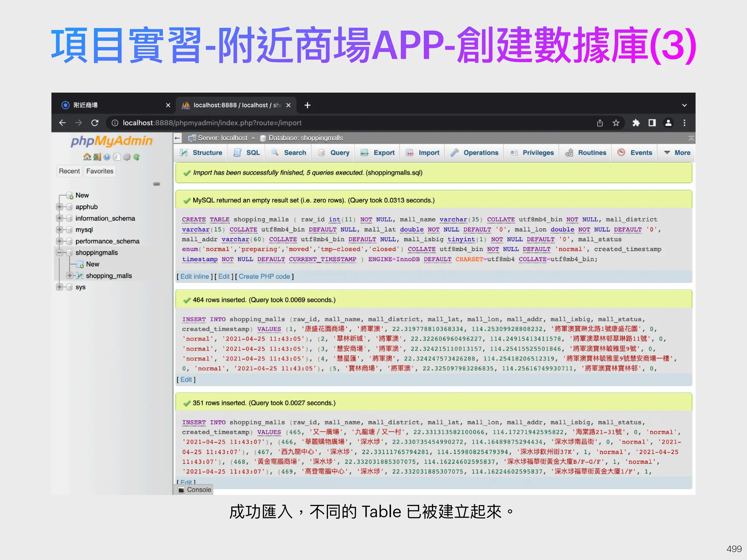Click the page settings icon in breadcrumb bar

click(691, 138)
